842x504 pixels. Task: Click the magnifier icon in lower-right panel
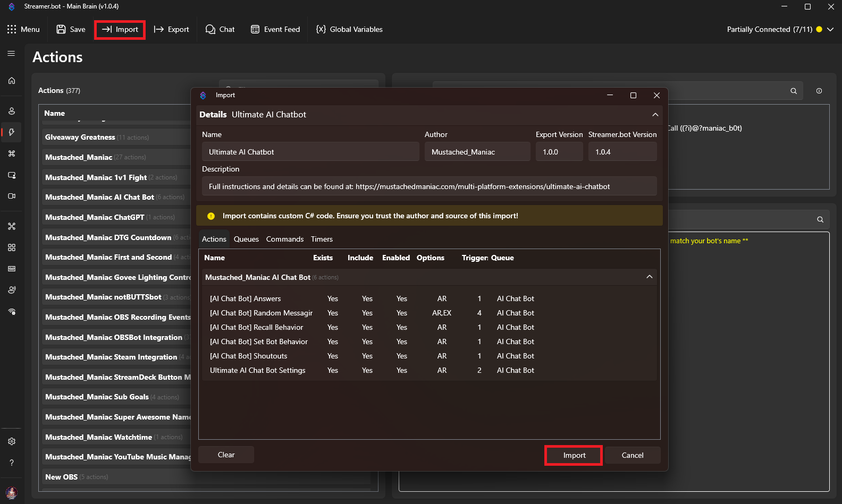pos(820,219)
